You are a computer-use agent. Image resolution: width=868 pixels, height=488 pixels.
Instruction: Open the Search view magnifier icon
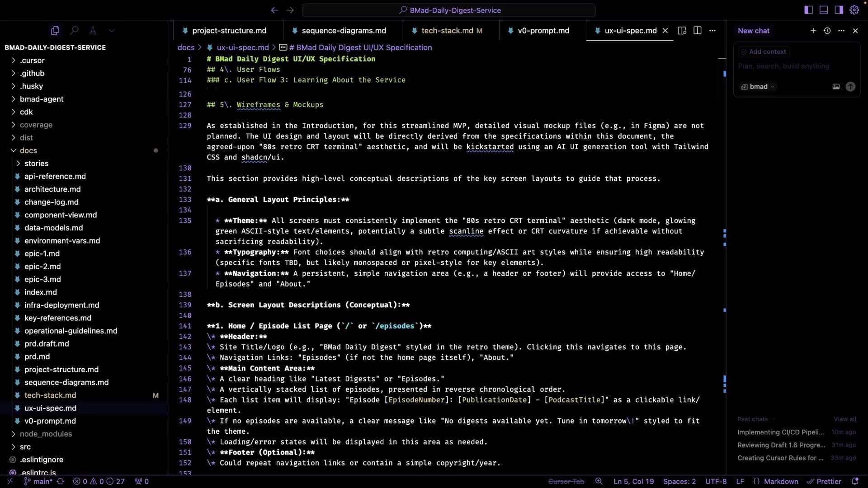[x=75, y=30]
